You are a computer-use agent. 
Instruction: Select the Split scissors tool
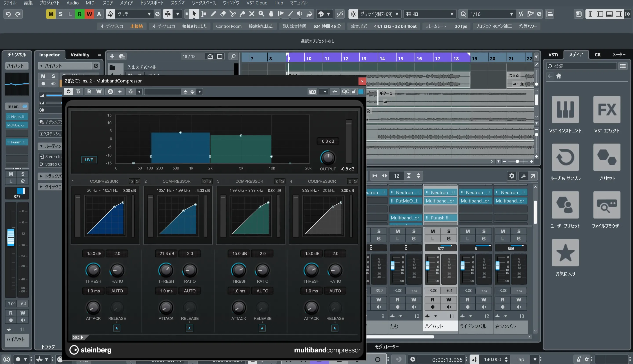pos(233,14)
